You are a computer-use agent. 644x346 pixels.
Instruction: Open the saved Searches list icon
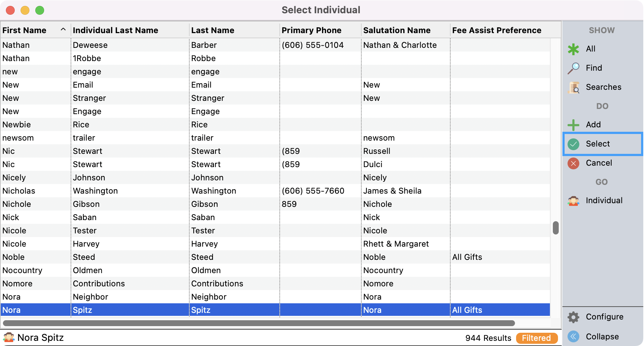[x=573, y=87]
